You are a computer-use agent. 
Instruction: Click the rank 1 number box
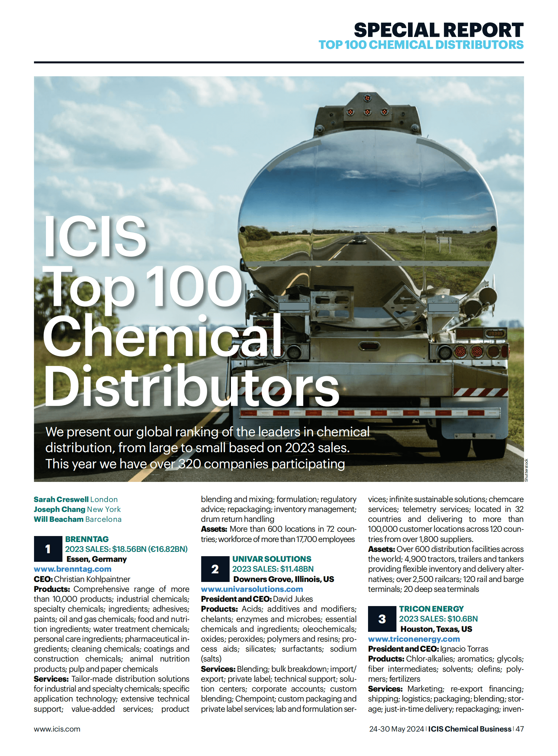[48, 549]
